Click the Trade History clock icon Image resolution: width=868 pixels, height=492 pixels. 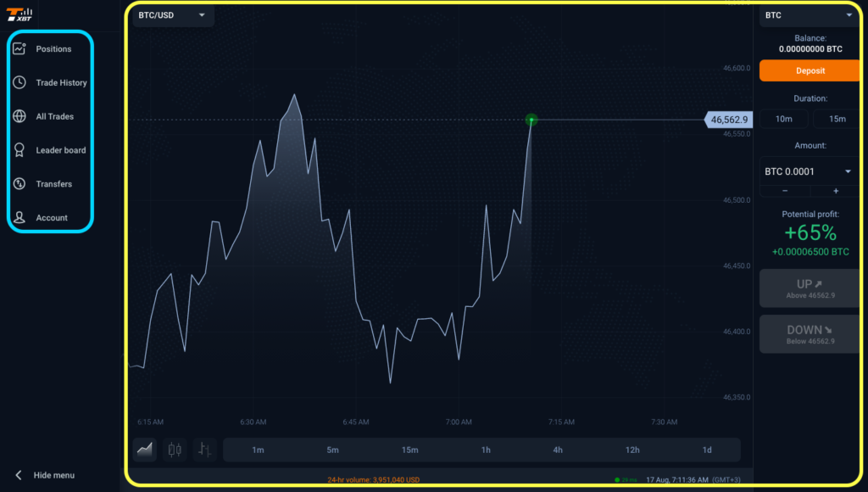click(x=19, y=82)
